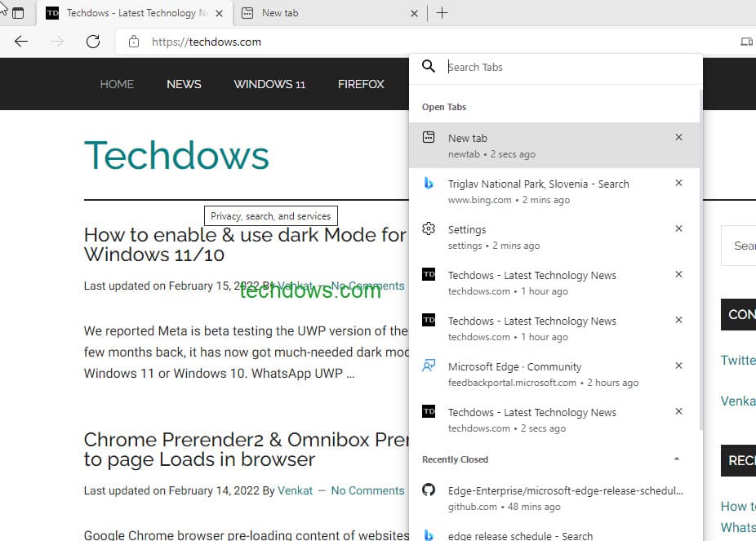The width and height of the screenshot is (756, 541).
Task: Switch to the Settings tab entry
Action: point(554,237)
